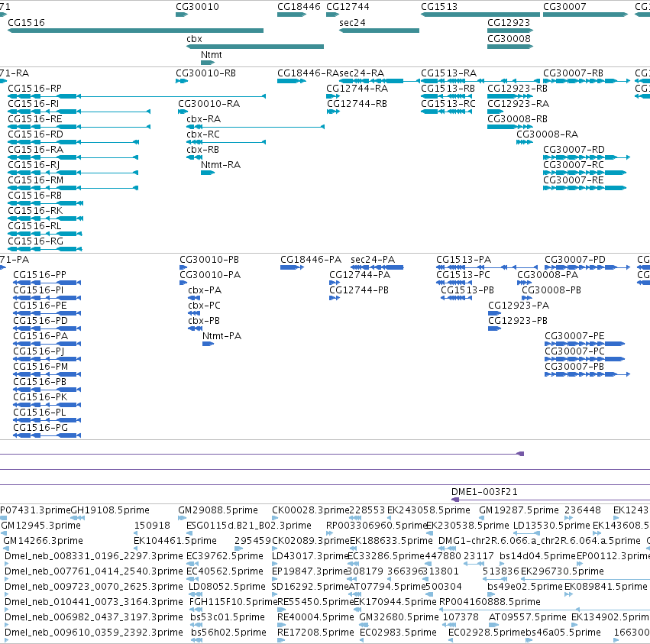Screen dimensions: 650x644
Task: Select transcript CG1516-RB
Action: click(x=46, y=203)
